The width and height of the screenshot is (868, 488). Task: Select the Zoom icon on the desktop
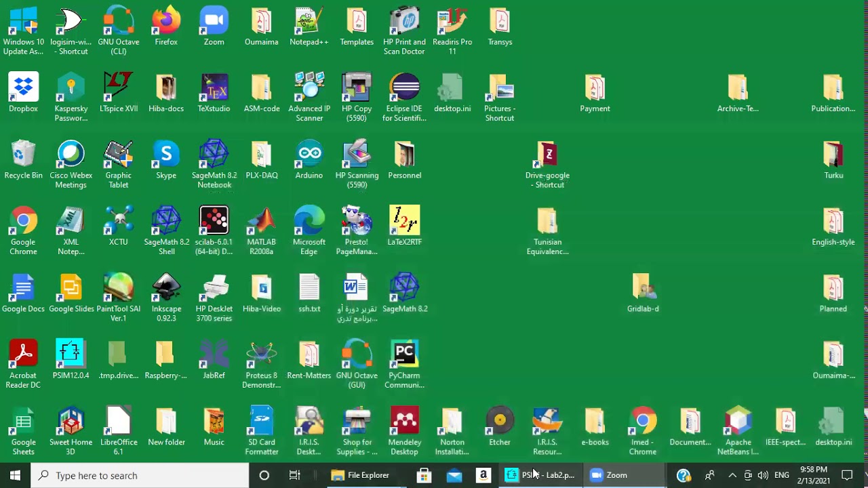tap(214, 27)
